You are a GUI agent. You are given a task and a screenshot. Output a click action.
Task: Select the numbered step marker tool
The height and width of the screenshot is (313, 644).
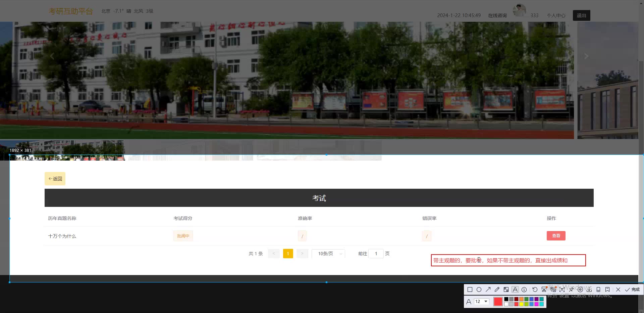pos(524,289)
